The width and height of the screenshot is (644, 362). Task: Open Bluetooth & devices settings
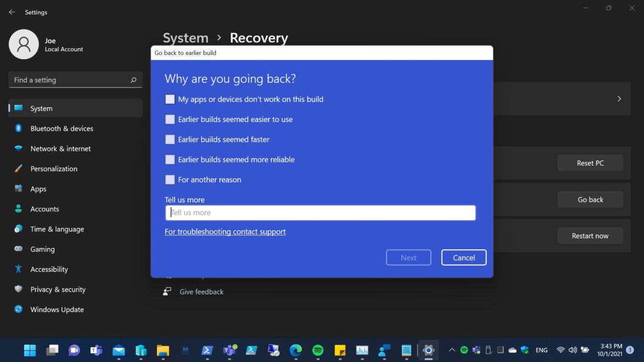pos(62,129)
